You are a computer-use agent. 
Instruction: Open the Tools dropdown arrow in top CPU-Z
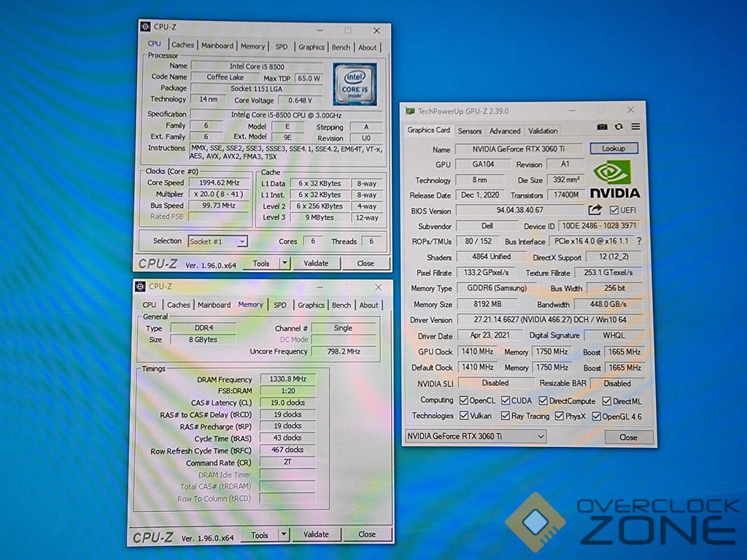tap(285, 262)
